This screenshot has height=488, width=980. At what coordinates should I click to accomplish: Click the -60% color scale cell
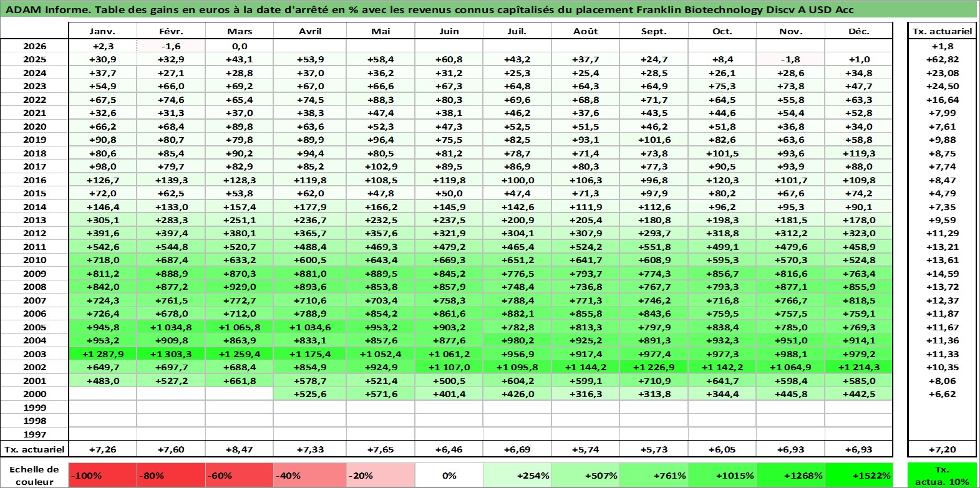(240, 476)
